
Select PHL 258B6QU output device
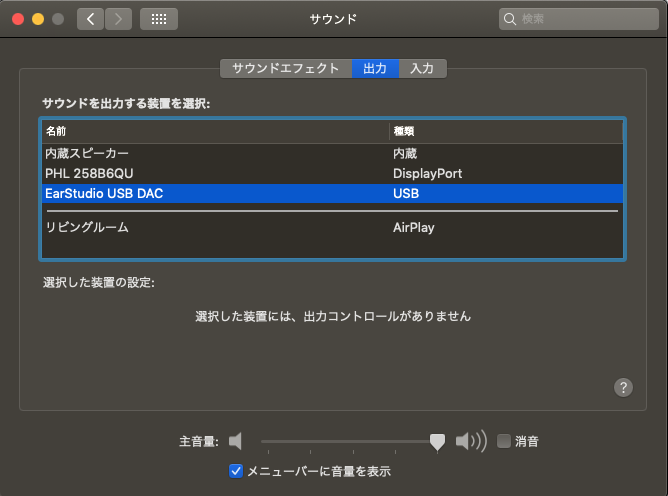332,173
